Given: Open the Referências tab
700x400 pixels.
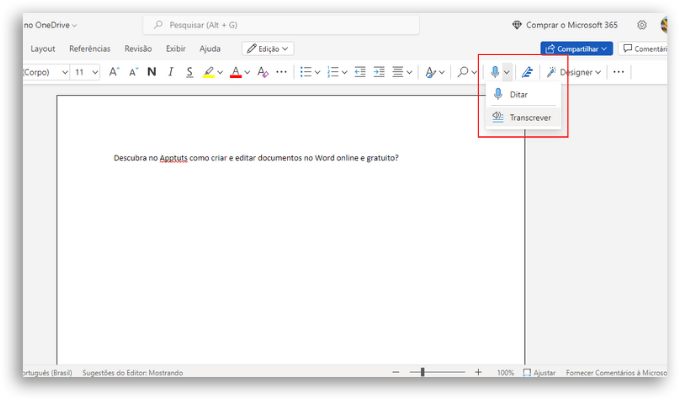Looking at the screenshot, I should pos(90,49).
